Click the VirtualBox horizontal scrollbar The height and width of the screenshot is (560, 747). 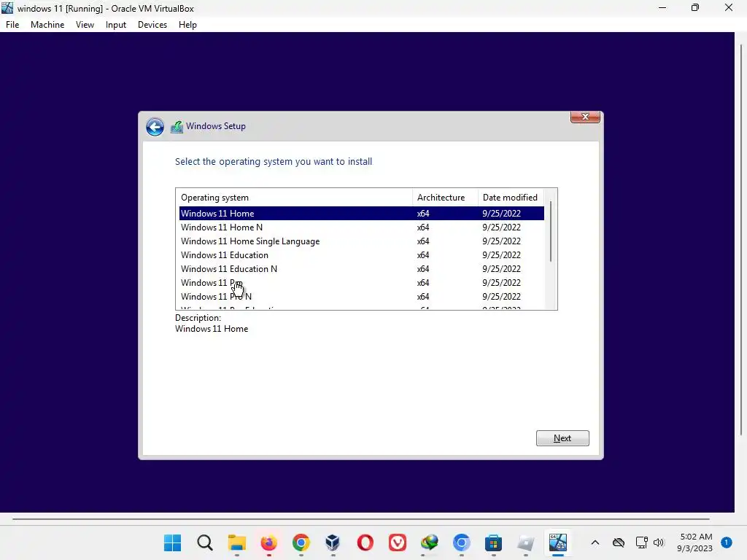coord(360,519)
